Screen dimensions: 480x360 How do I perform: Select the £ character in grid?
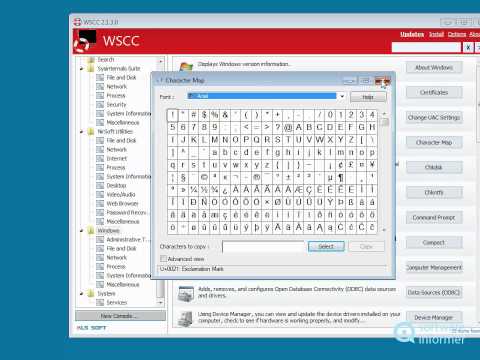tap(351, 165)
